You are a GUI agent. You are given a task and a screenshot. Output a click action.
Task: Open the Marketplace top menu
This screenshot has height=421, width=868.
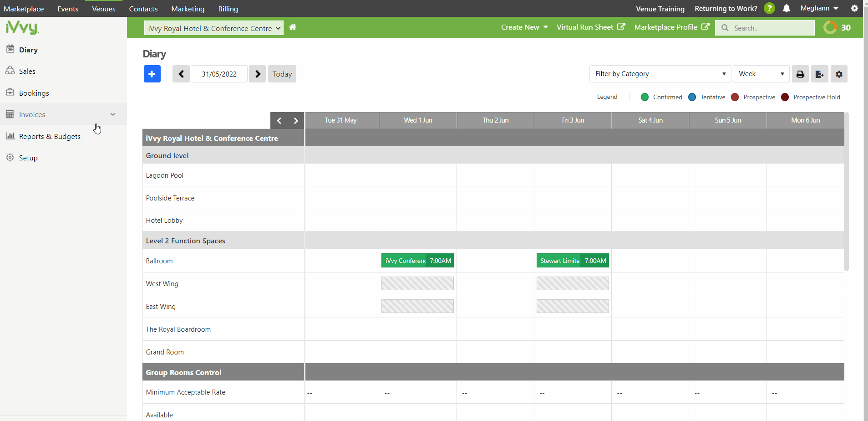pyautogui.click(x=24, y=9)
